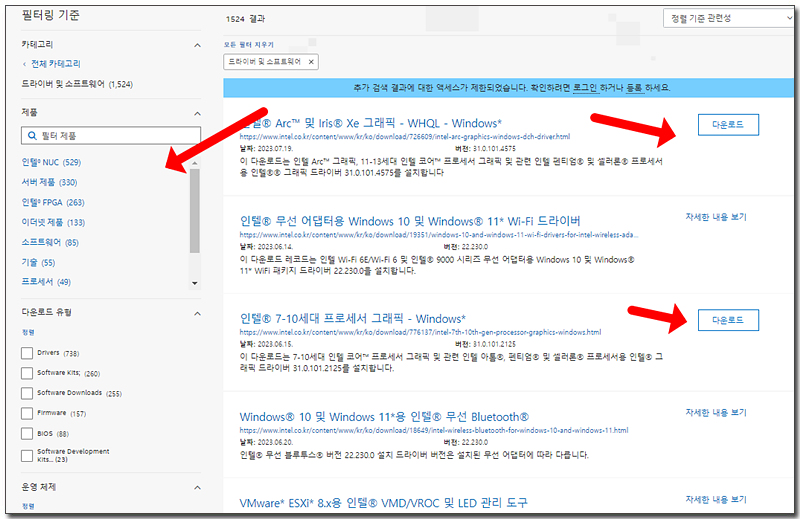
Task: Go back via the 전체 카테고리 arrow icon
Action: [24, 64]
